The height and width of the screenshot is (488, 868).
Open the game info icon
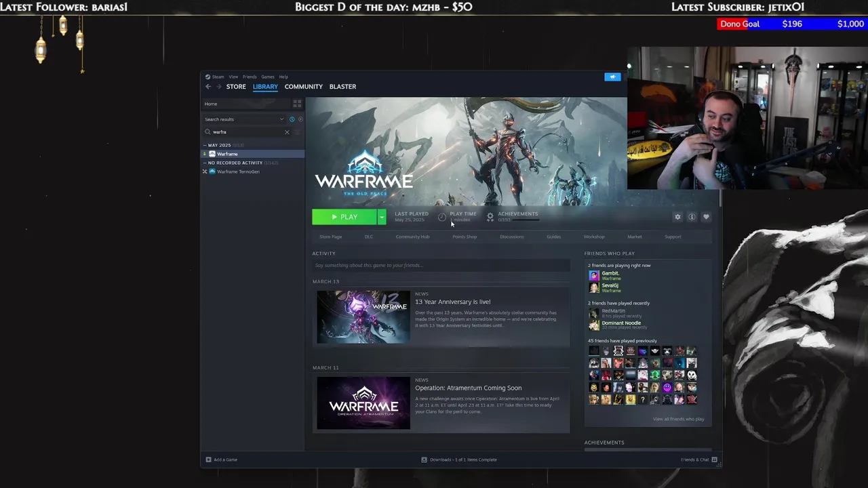coord(692,217)
